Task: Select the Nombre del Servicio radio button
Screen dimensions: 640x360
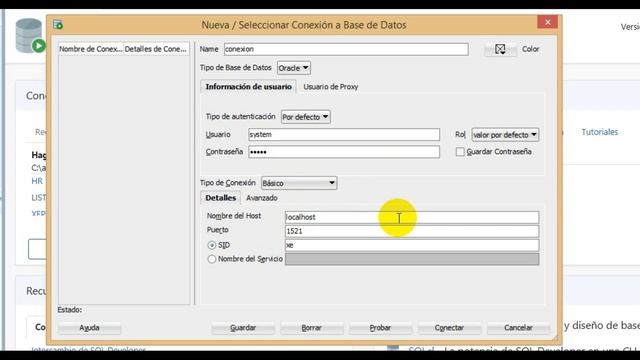Action: pos(211,259)
